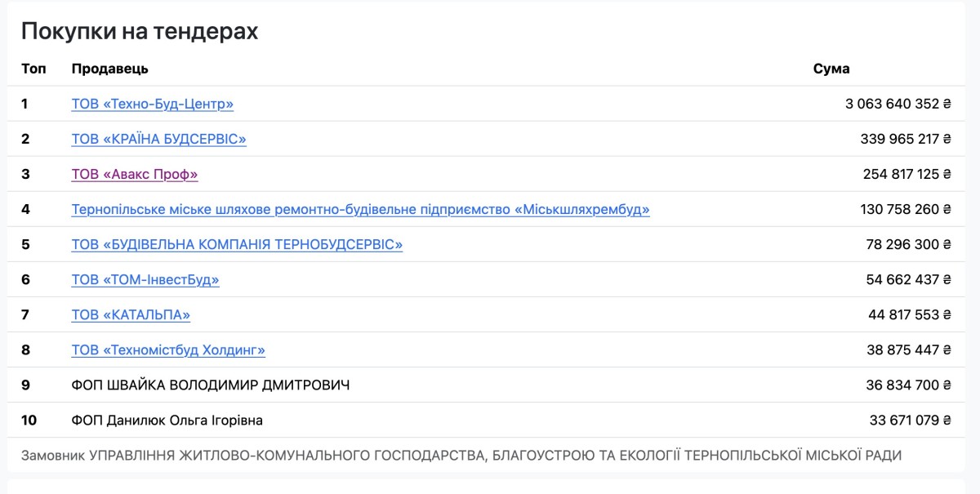Open the «Міськшляхрембуд» enterprise link
The height and width of the screenshot is (494, 980).
[360, 209]
